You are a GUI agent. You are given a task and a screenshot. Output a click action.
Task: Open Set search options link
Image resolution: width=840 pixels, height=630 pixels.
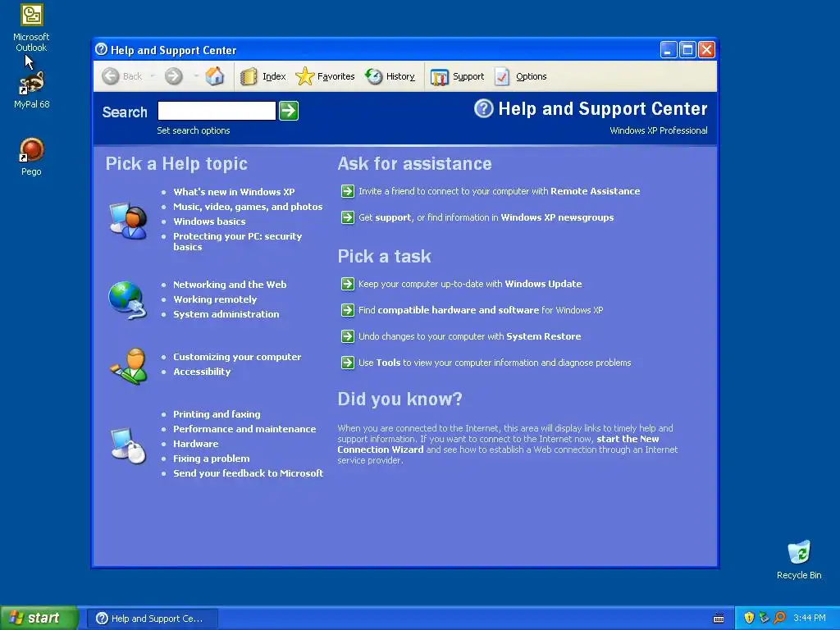point(194,130)
